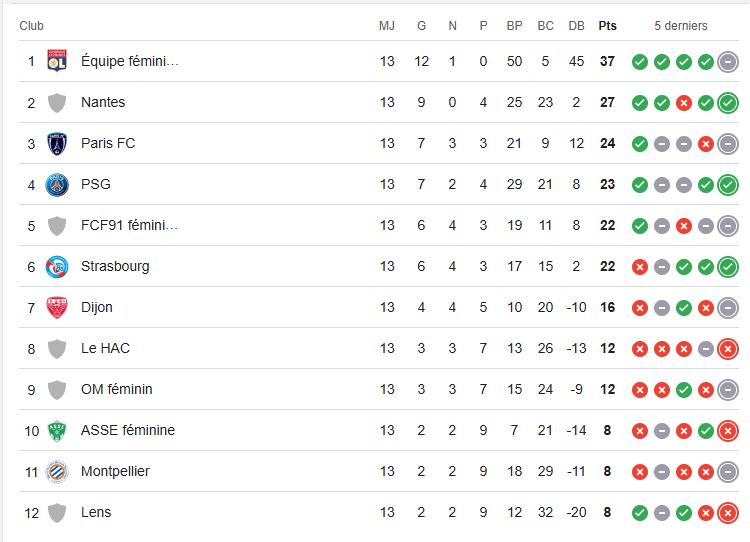
Task: Open the OM féminin team page
Action: pos(117,390)
